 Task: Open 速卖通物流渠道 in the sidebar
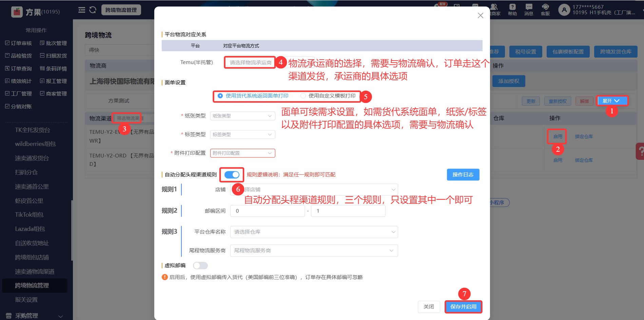35,272
